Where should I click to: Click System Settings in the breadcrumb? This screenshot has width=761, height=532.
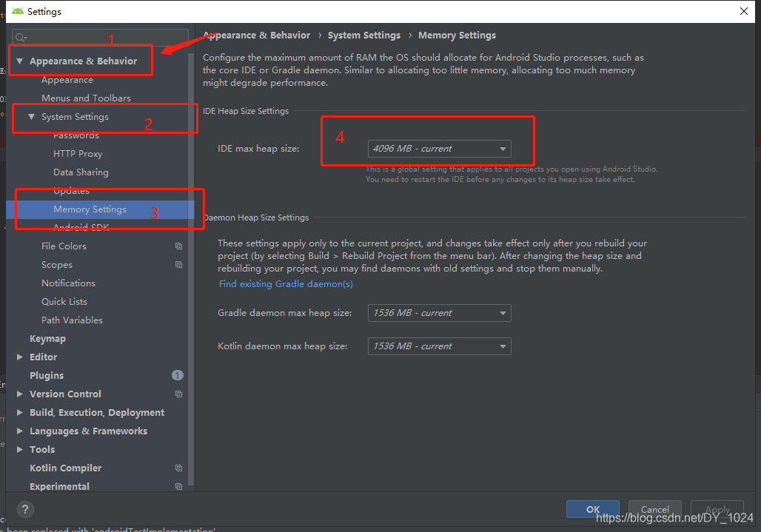[364, 36]
